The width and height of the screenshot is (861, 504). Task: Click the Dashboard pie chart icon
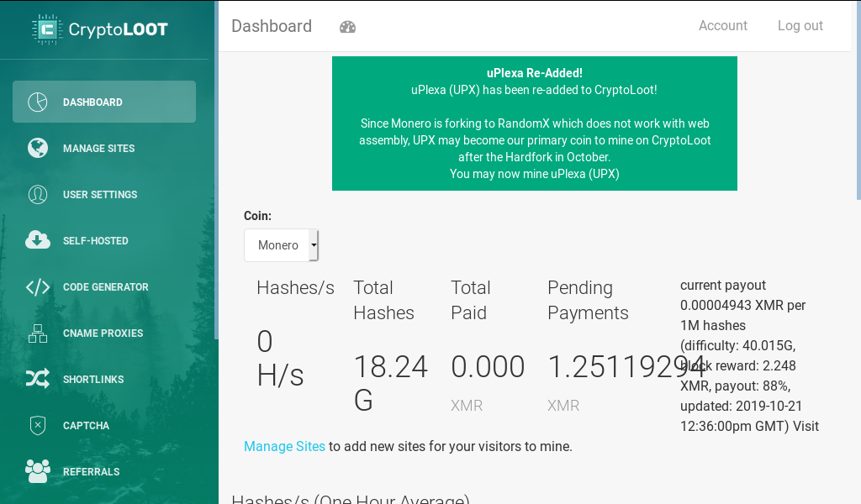point(37,102)
